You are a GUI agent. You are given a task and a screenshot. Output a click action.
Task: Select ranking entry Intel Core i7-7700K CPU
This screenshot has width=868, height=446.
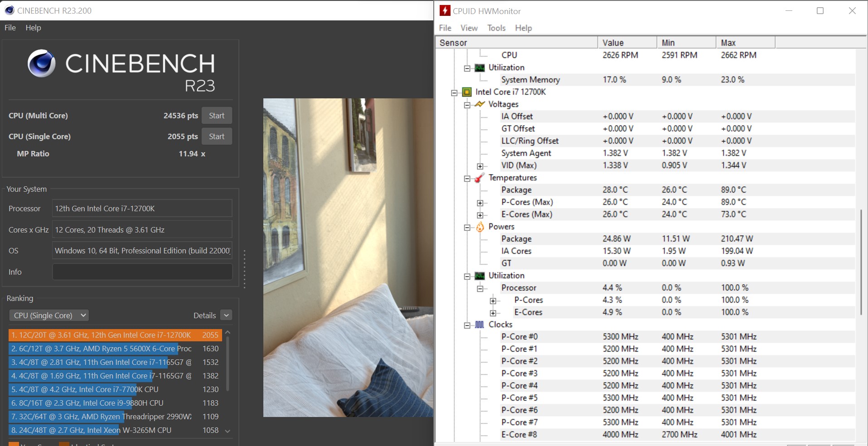click(115, 389)
